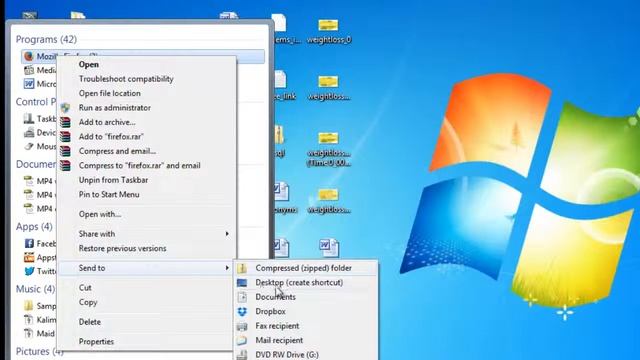This screenshot has width=640, height=360.
Task: Click the Desktop shortcut icon in Send to
Action: pyautogui.click(x=242, y=282)
